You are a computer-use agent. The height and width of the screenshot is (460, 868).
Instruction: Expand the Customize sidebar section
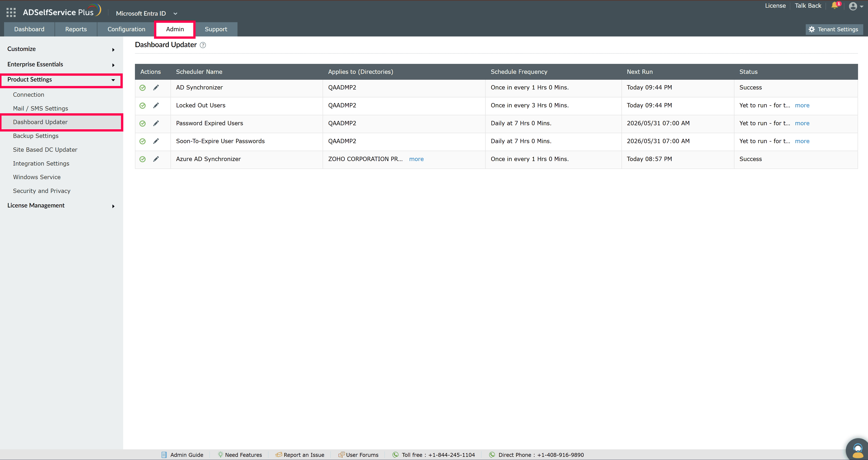point(61,49)
